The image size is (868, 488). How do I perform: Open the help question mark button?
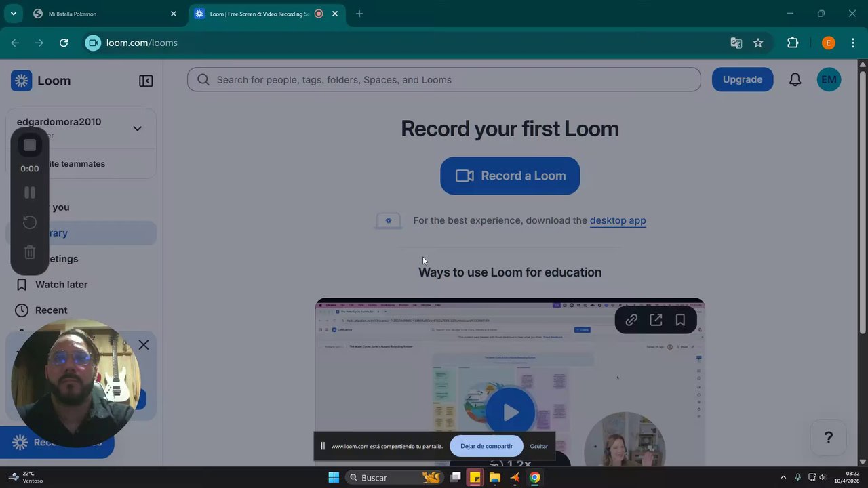point(828,438)
